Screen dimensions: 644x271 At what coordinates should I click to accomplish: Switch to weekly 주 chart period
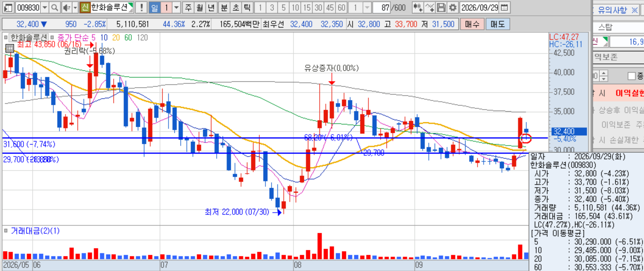tap(188, 7)
